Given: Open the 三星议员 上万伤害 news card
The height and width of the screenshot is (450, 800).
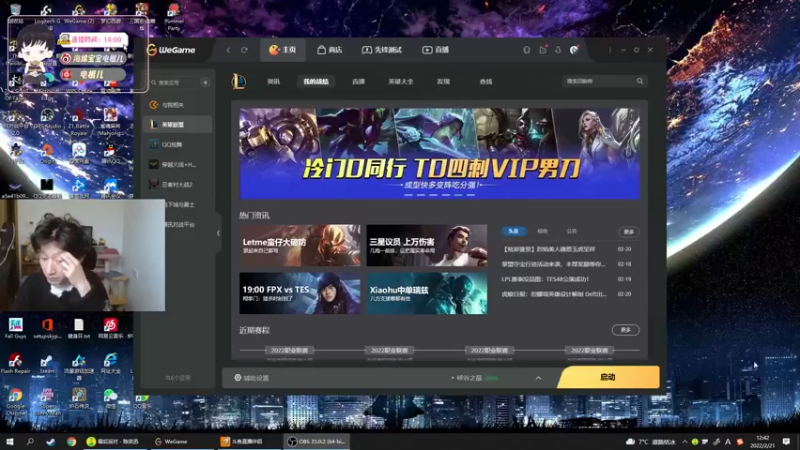Looking at the screenshot, I should [x=427, y=245].
